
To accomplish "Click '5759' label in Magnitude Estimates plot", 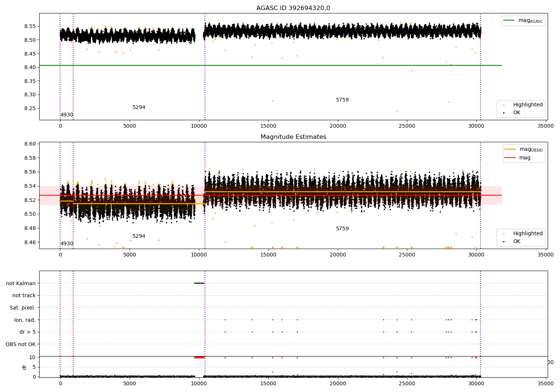I will (x=342, y=229).
